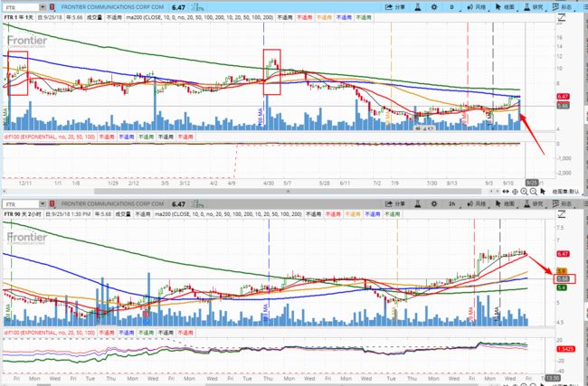Toggle upper chart price-axis scale icon
588x386 pixels.
(562, 17)
